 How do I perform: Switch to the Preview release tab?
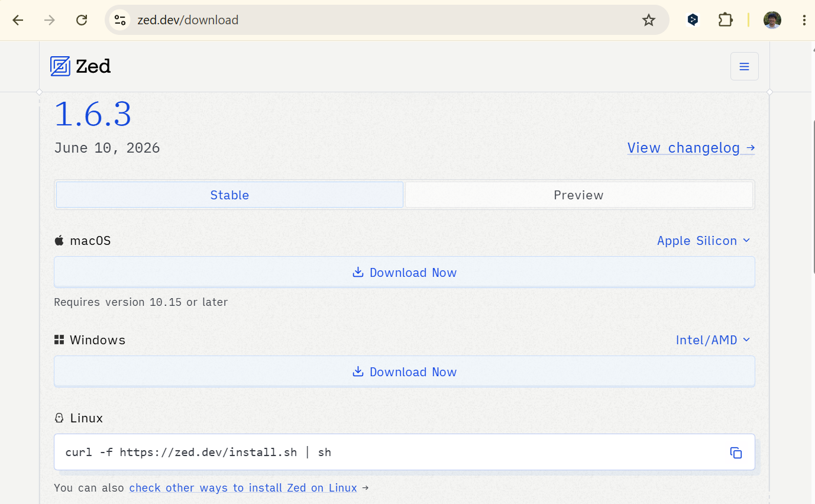578,195
